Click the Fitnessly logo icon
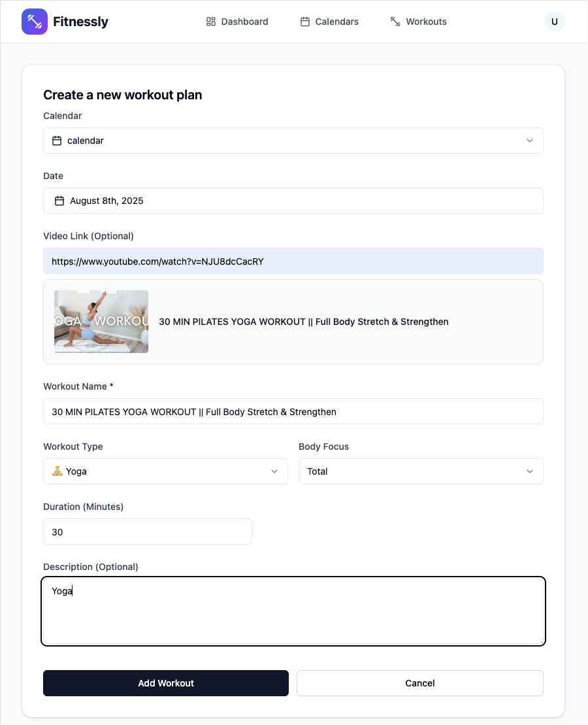The width and height of the screenshot is (588, 725). [34, 21]
